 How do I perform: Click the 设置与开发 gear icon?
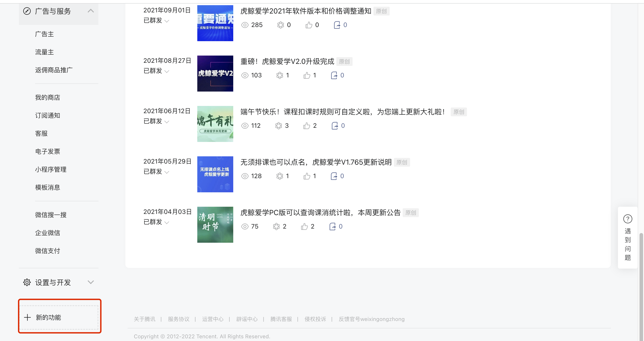pos(27,282)
